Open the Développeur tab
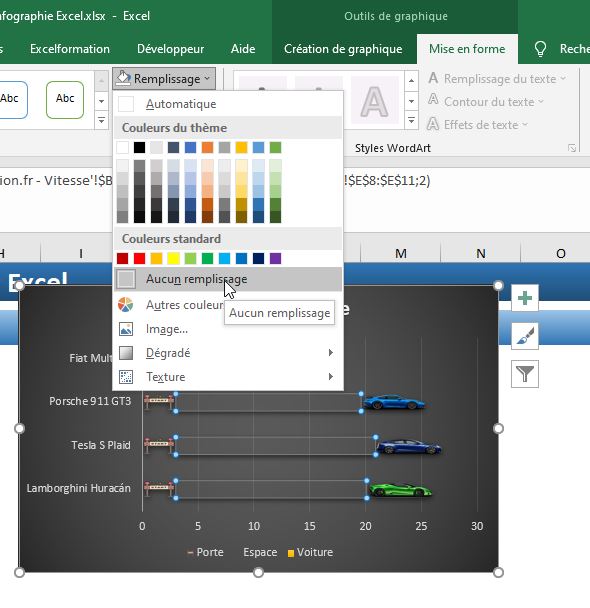Viewport: 590px width, 608px height. [x=171, y=49]
